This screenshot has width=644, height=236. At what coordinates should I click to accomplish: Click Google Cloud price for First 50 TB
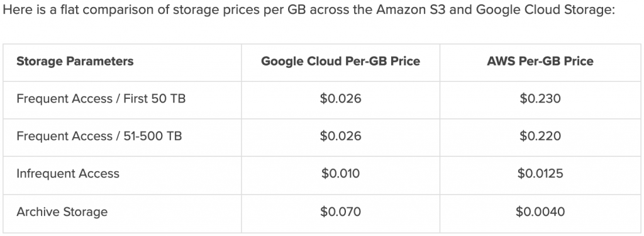click(340, 99)
